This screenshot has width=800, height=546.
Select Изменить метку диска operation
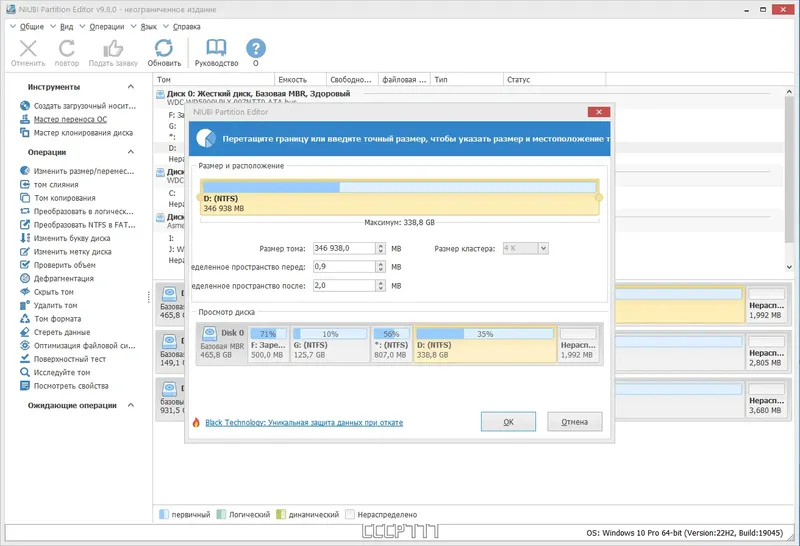[66, 252]
